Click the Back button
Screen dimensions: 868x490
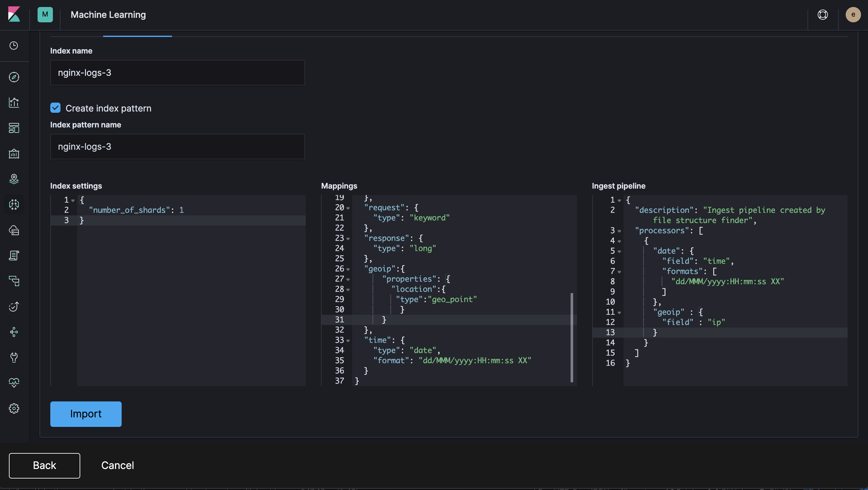click(45, 465)
